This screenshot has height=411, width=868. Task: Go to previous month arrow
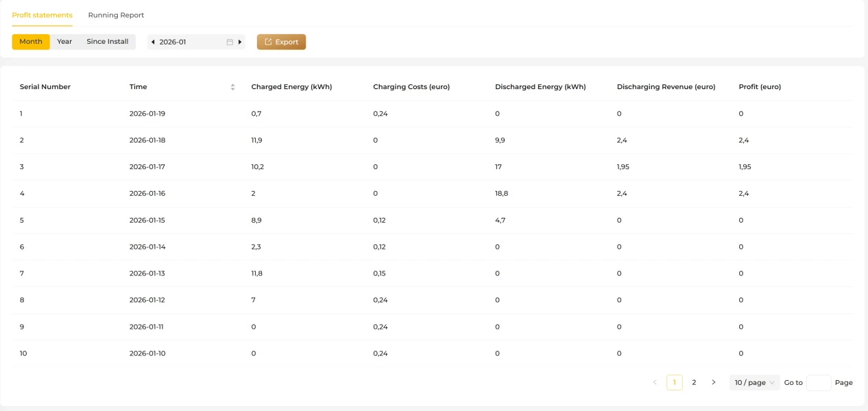point(153,42)
